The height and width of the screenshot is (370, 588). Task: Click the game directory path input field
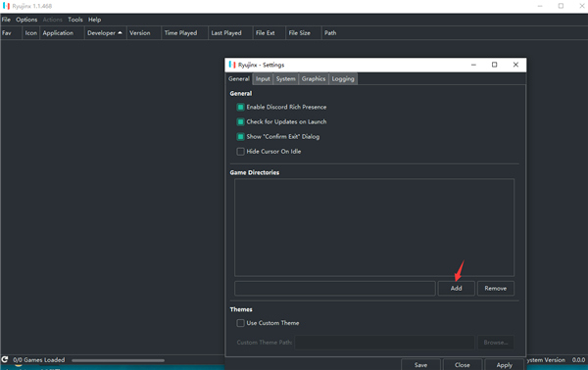pos(335,289)
